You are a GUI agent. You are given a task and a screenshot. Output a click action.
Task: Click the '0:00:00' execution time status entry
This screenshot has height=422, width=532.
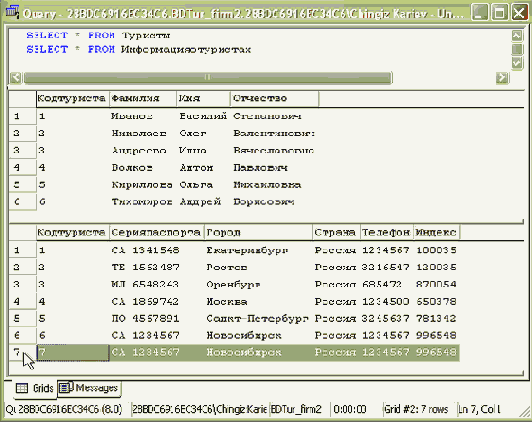click(350, 409)
